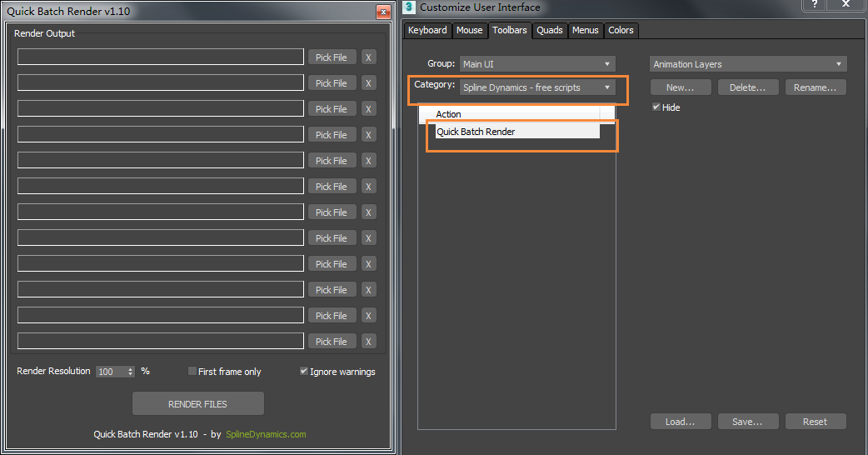This screenshot has width=868, height=455.
Task: Click Pick File for the third output row
Action: pyautogui.click(x=332, y=109)
